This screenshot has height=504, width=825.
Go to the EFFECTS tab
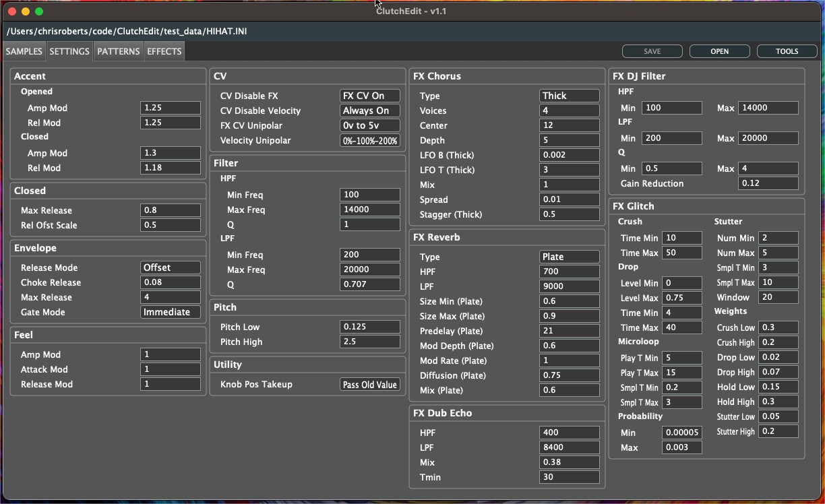coord(164,51)
